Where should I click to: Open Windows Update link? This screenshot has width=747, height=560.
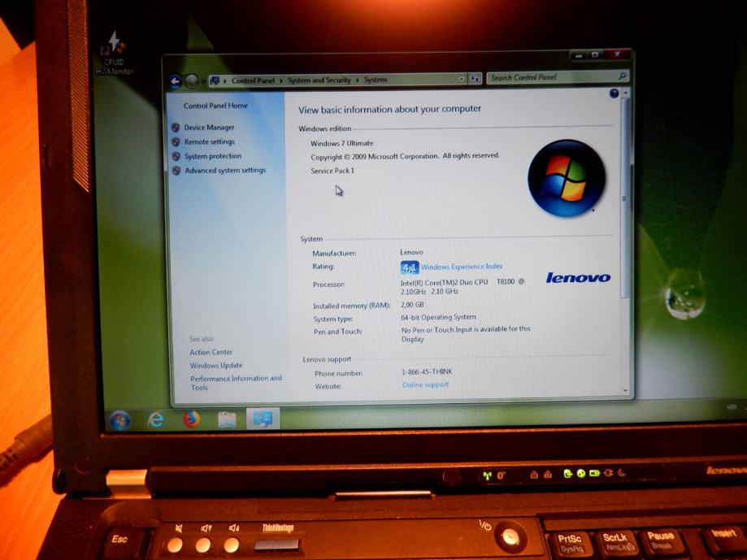click(216, 366)
